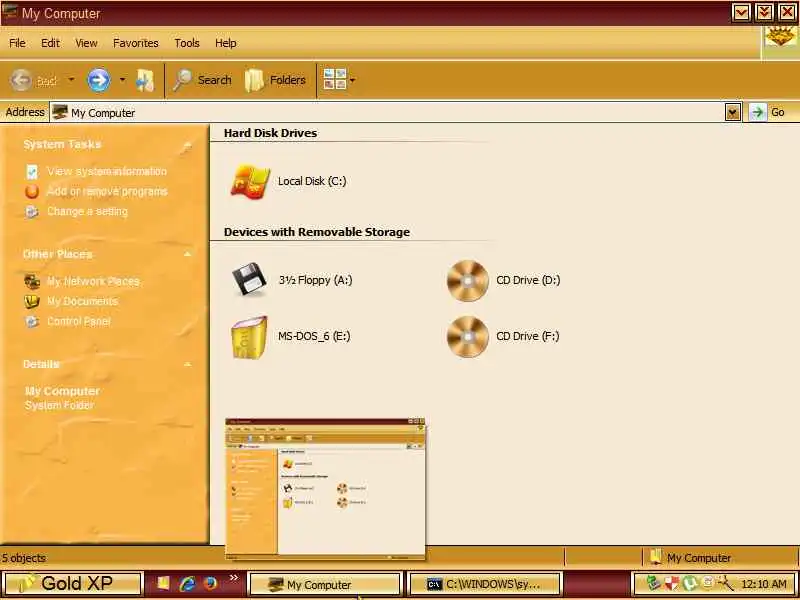
Task: Click the system tray clock
Action: pos(764,584)
